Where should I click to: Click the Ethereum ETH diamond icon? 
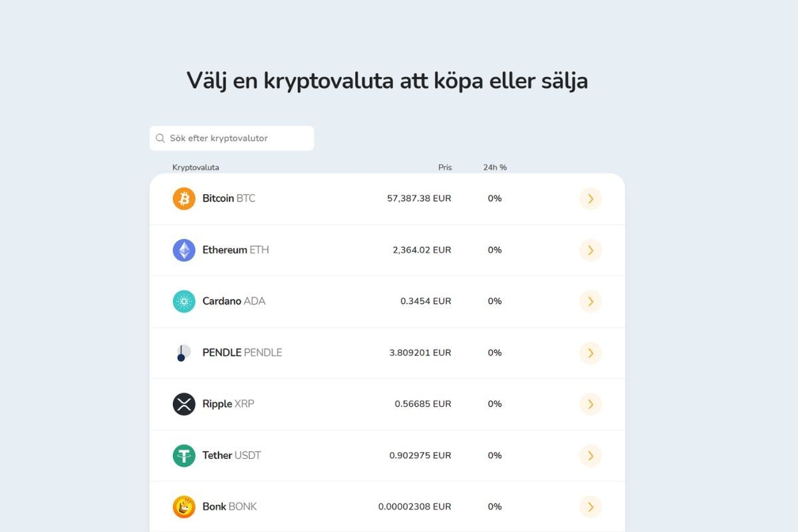pos(184,250)
